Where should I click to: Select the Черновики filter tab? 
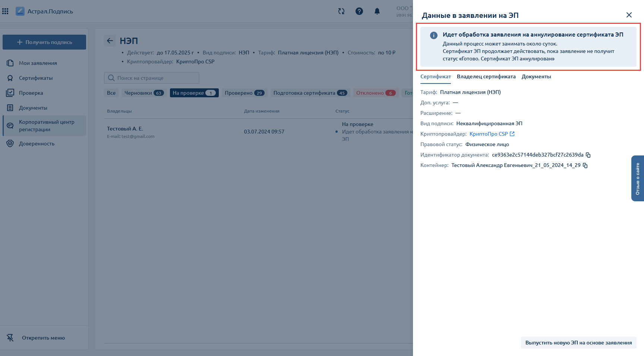coord(144,93)
